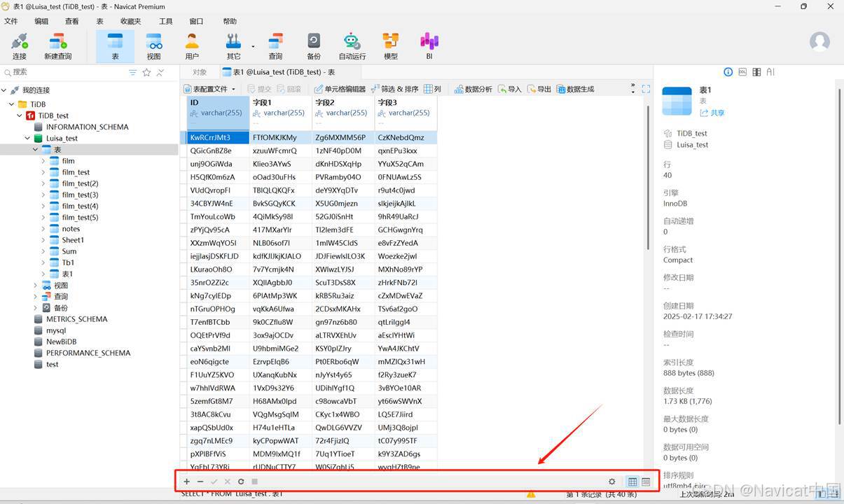
Task: Click the warning icon in status bar
Action: point(531,494)
